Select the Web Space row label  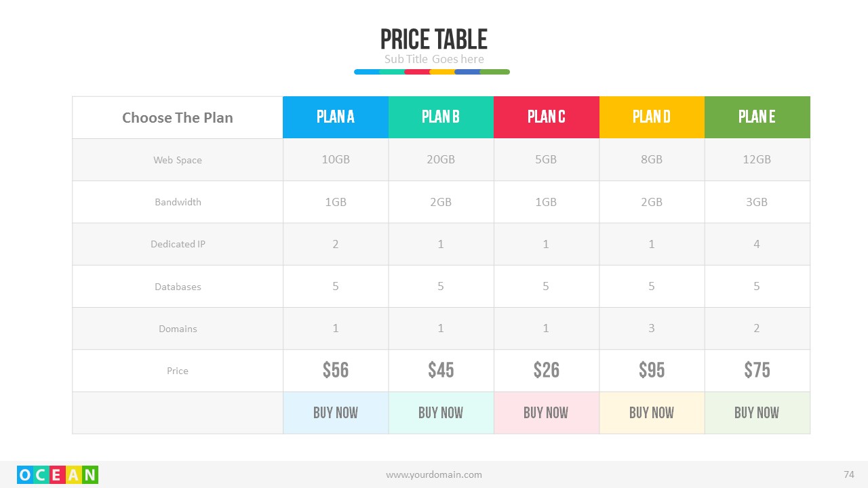click(x=178, y=160)
